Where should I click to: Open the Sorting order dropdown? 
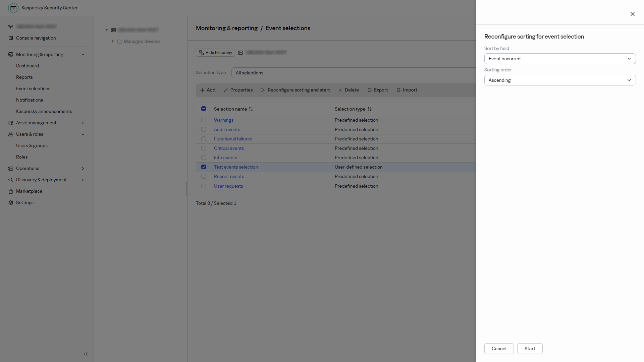click(x=560, y=80)
